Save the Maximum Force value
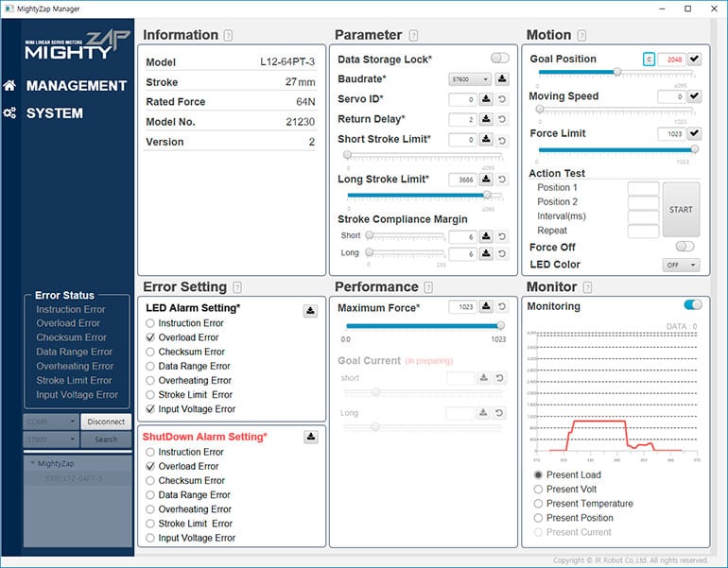The width and height of the screenshot is (728, 568). click(x=486, y=306)
